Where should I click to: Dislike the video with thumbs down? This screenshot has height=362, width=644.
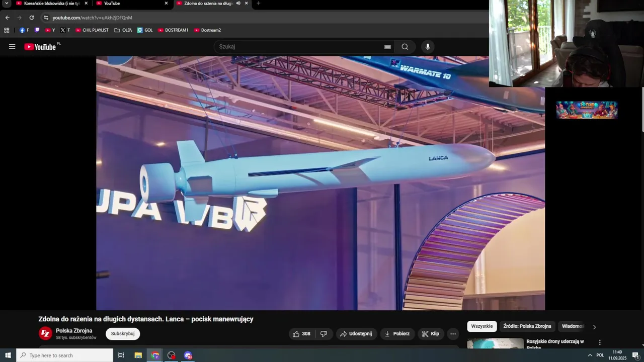(x=324, y=334)
